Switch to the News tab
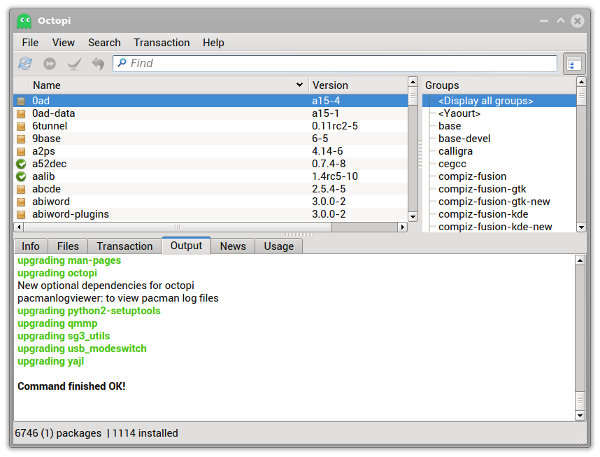The image size is (600, 457). [x=233, y=246]
